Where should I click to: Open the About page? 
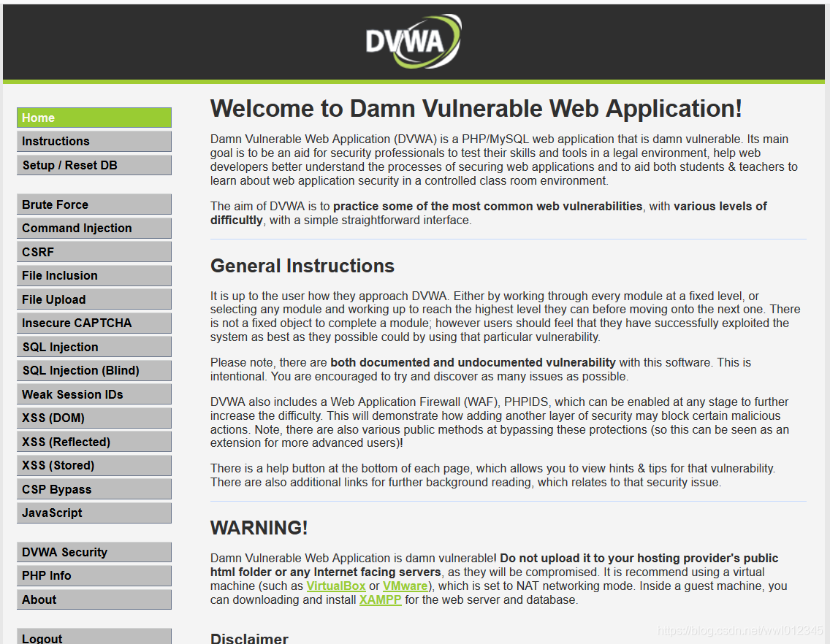[94, 599]
